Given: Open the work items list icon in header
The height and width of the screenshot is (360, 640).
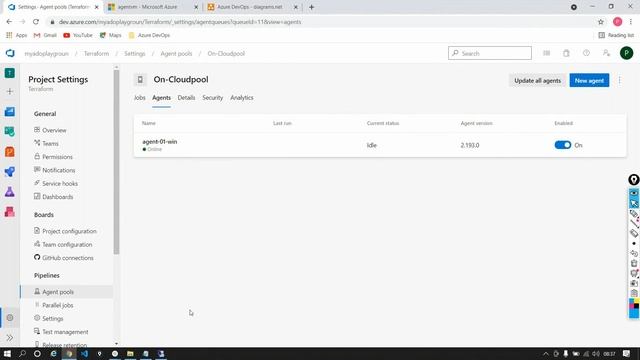Looking at the screenshot, I should tap(546, 53).
